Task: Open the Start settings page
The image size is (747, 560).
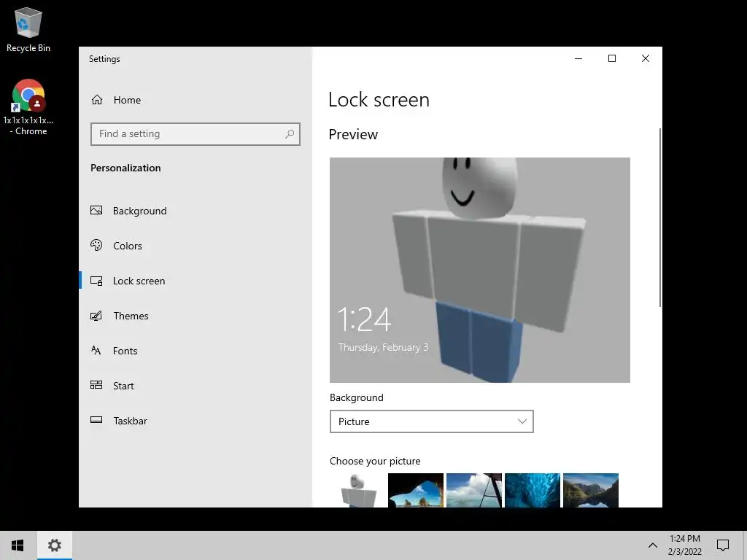Action: [x=196, y=386]
